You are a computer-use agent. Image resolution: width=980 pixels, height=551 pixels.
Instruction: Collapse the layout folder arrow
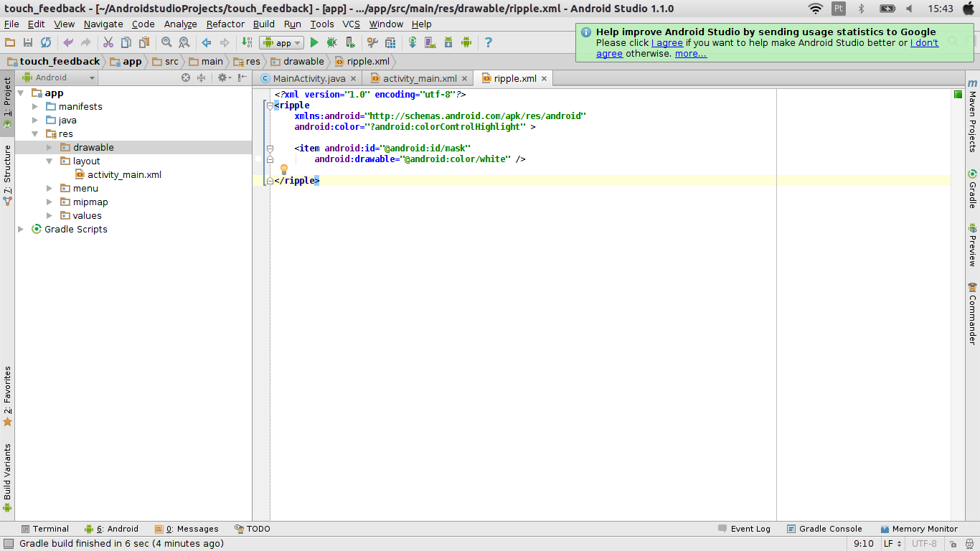pos(50,161)
